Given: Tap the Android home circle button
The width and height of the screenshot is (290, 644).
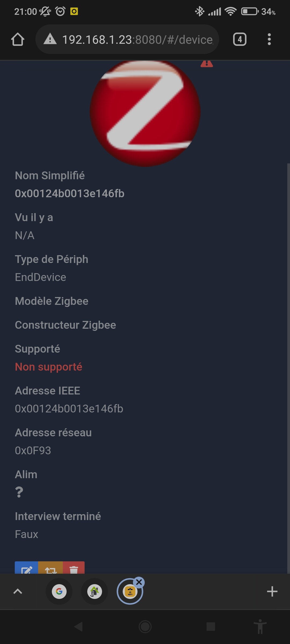Looking at the screenshot, I should pos(145,627).
